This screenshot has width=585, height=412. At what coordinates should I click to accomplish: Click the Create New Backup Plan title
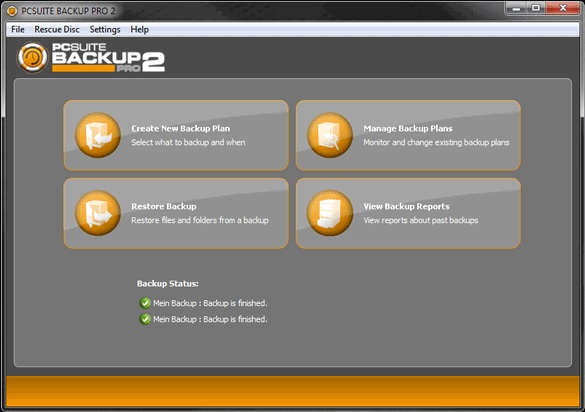[x=181, y=128]
